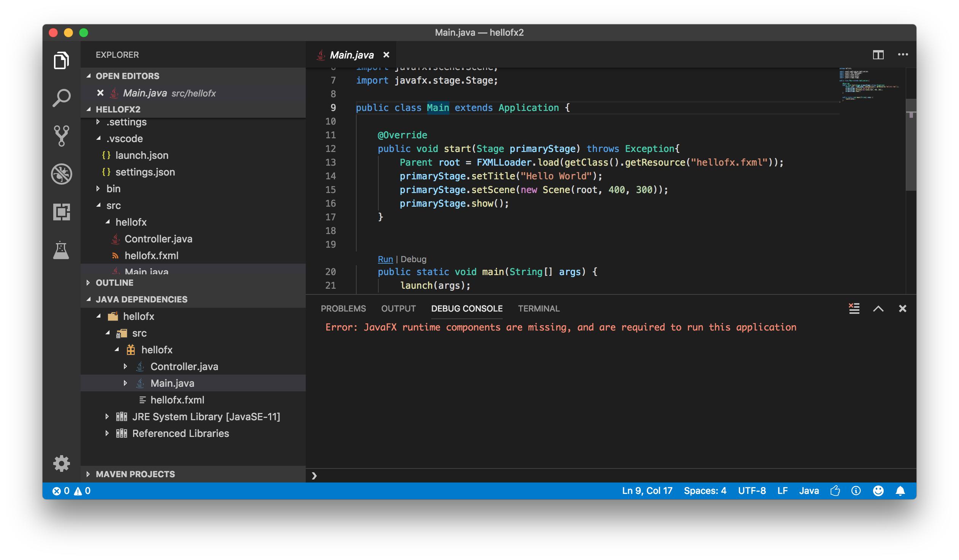Open the Debug view icon
This screenshot has height=560, width=959.
[x=61, y=174]
